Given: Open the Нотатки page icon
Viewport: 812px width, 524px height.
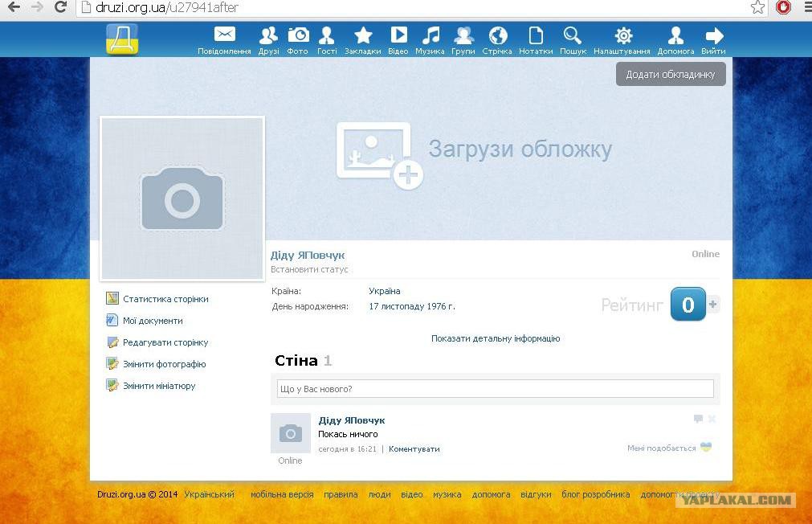Looking at the screenshot, I should pos(536,35).
